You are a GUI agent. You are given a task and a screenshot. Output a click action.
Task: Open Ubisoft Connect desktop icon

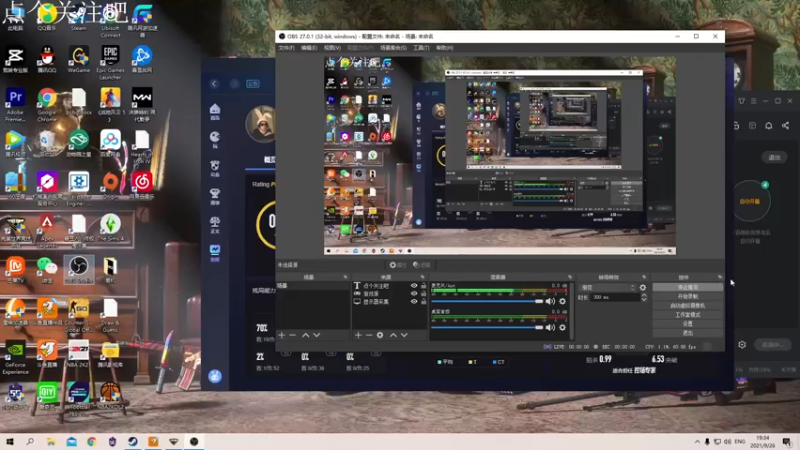(x=110, y=20)
